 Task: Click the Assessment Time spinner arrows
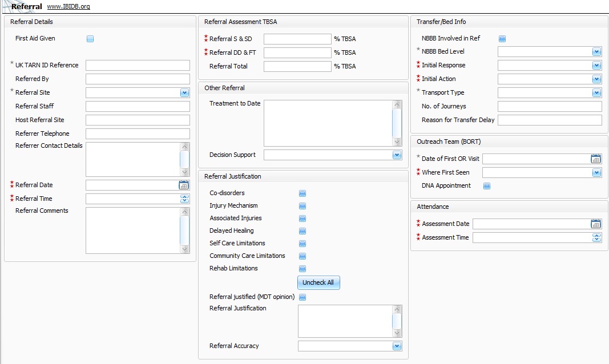pos(596,237)
